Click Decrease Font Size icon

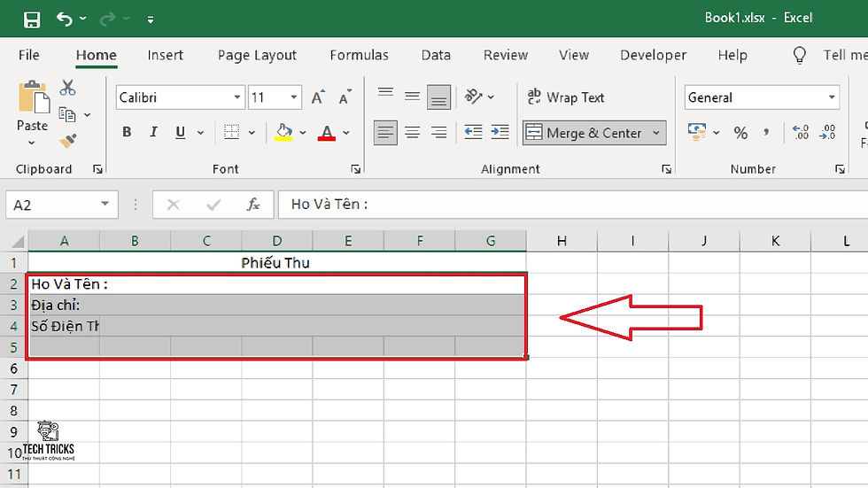coord(345,97)
